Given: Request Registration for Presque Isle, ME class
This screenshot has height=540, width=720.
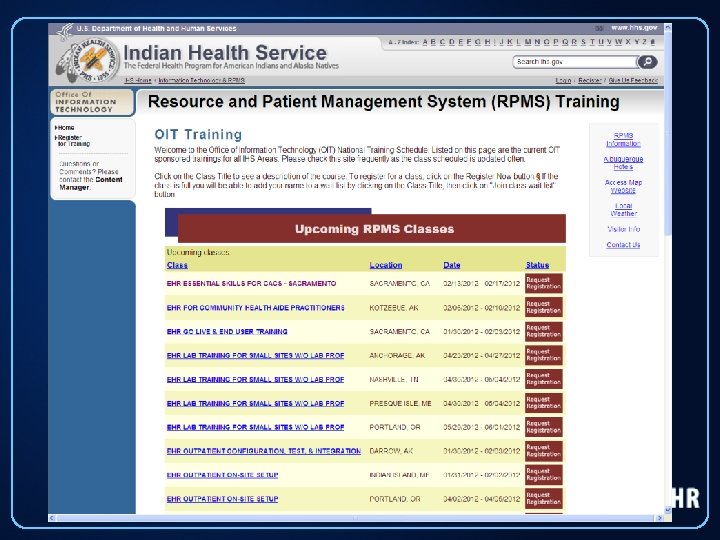Looking at the screenshot, I should [x=544, y=403].
